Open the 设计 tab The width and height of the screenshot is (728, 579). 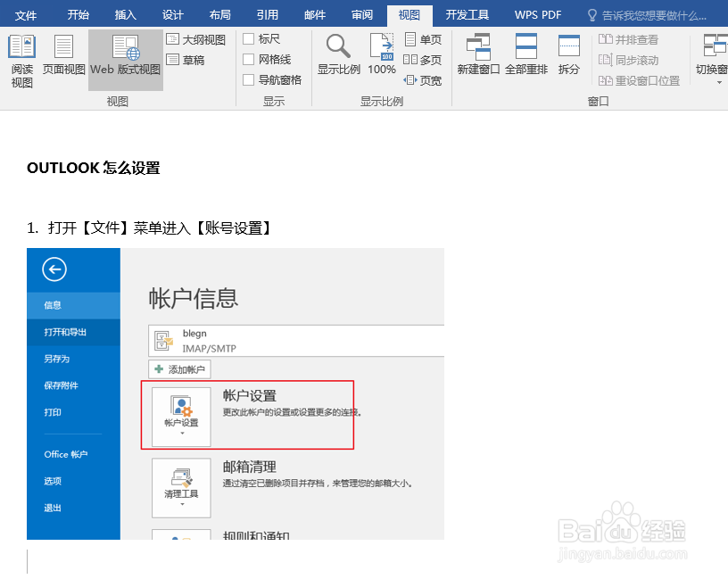click(173, 15)
